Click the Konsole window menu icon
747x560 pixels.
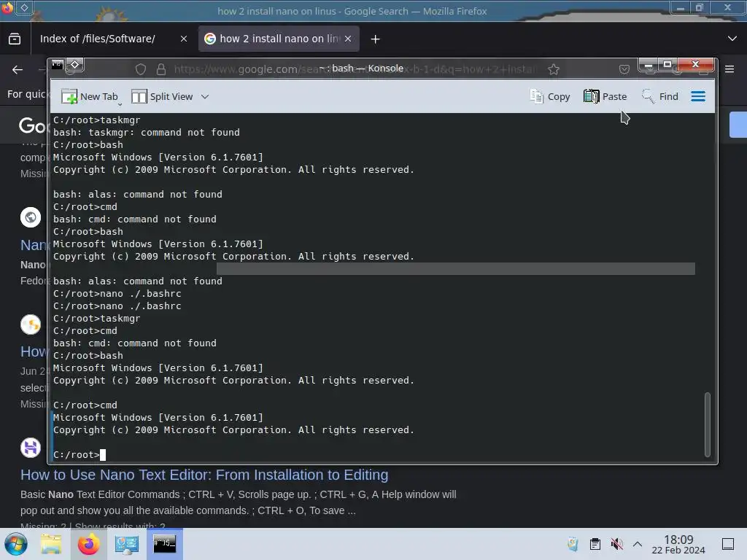[58, 64]
